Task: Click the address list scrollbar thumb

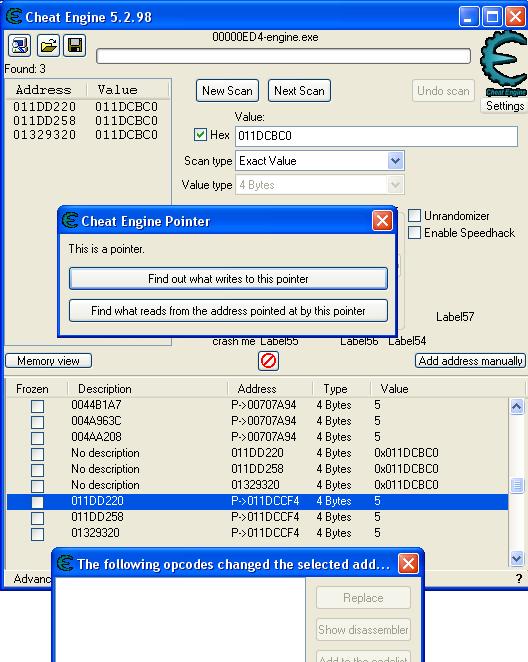Action: point(517,485)
